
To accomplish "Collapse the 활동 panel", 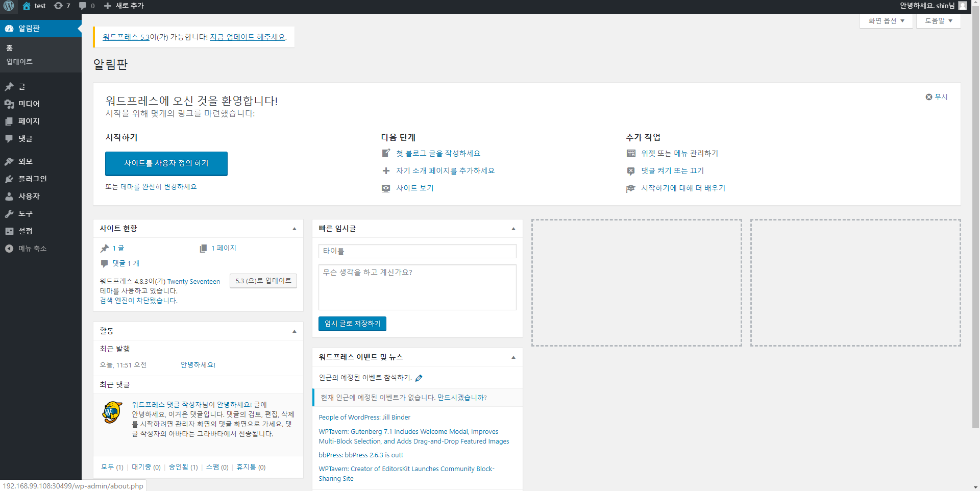I will [x=295, y=332].
